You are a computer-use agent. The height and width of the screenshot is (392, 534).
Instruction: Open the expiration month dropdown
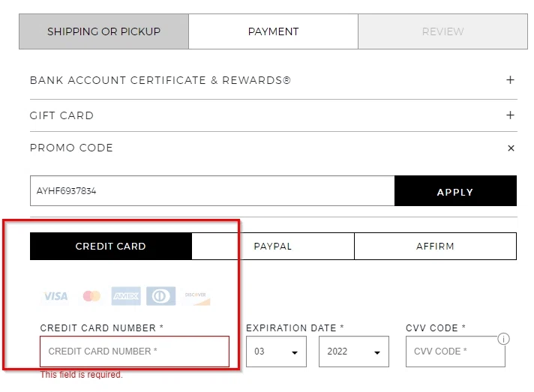tap(276, 352)
